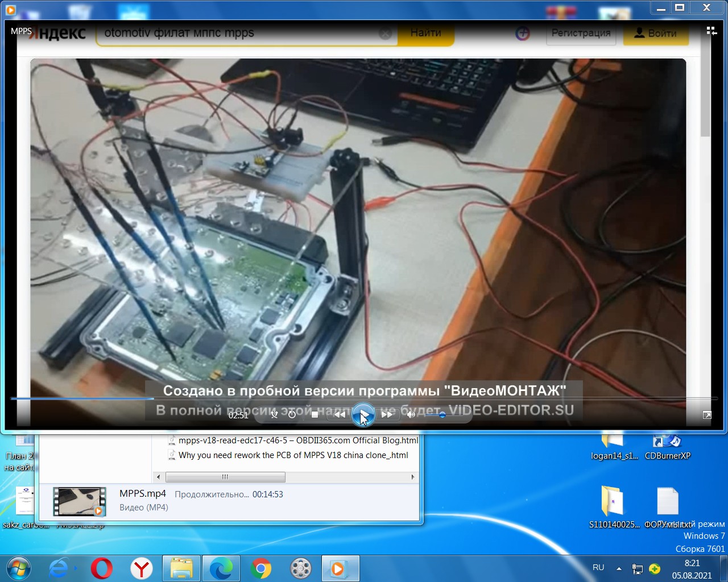The height and width of the screenshot is (582, 728).
Task: Click the Next/fast-forward button
Action: [387, 415]
